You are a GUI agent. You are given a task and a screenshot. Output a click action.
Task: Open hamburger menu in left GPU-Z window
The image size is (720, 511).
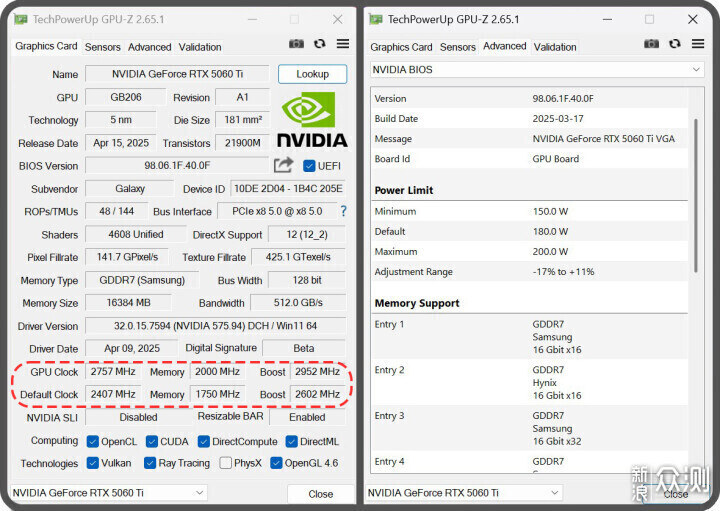pos(343,44)
